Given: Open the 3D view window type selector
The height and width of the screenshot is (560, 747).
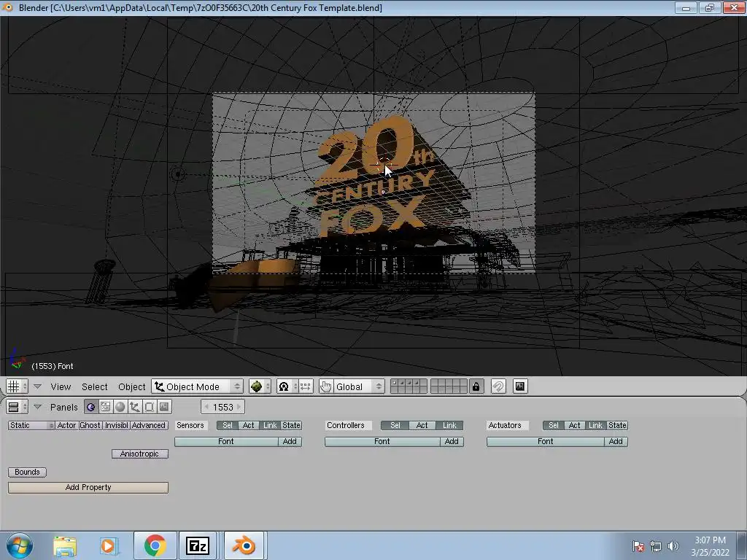Looking at the screenshot, I should pyautogui.click(x=17, y=386).
